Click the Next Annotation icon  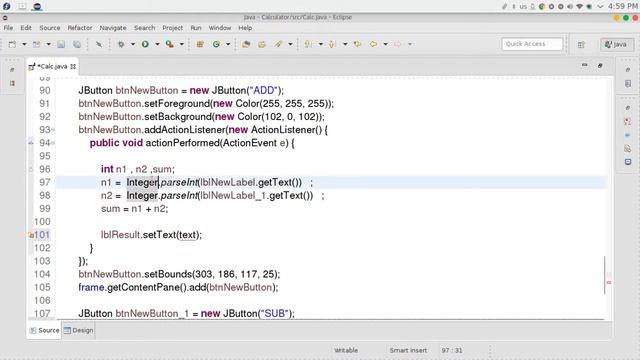[x=309, y=44]
